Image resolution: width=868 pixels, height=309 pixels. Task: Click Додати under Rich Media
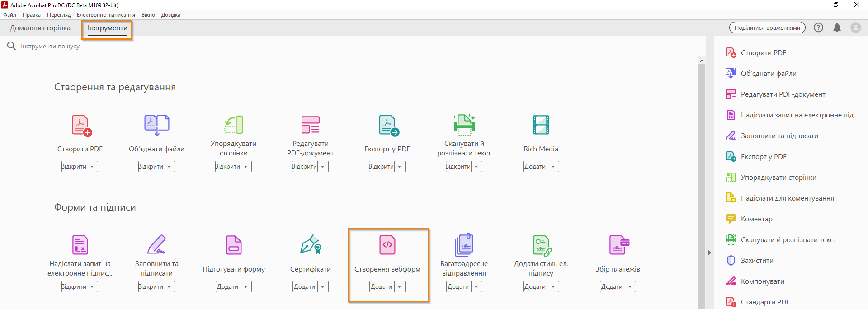pyautogui.click(x=535, y=167)
